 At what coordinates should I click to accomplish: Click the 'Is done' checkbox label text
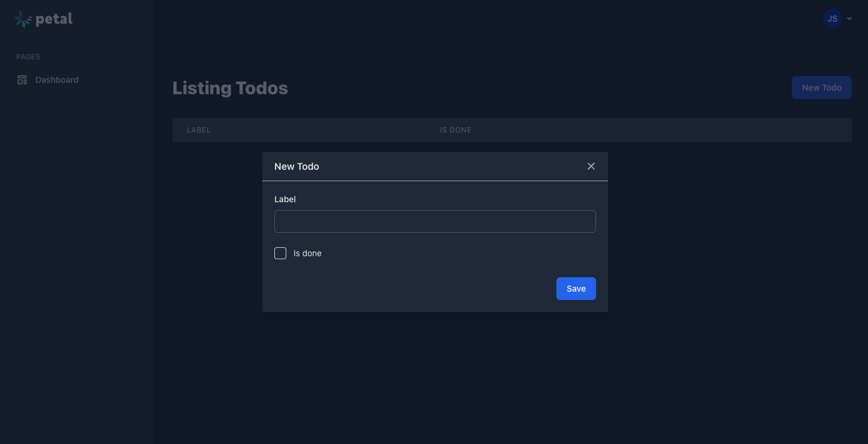coord(307,253)
